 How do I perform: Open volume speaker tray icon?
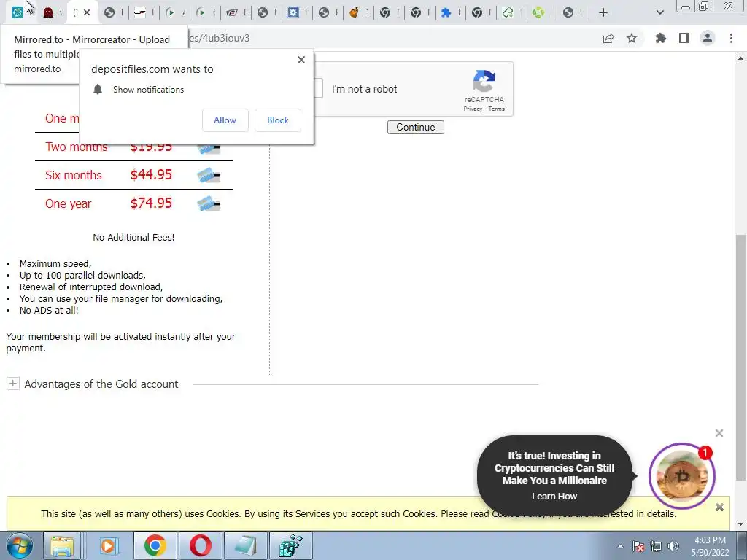tap(673, 546)
